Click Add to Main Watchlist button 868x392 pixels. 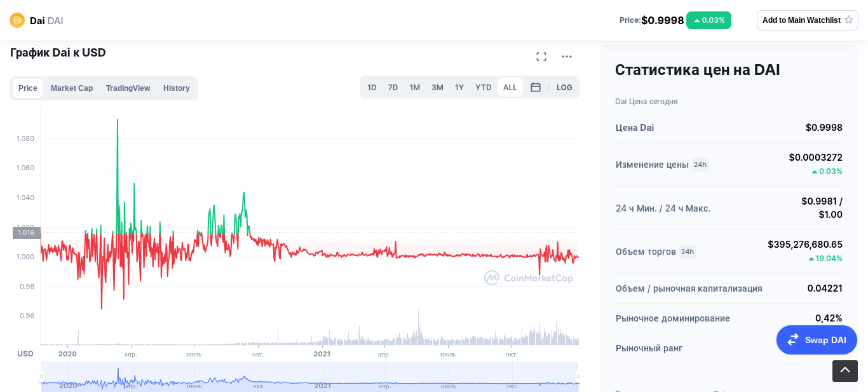pyautogui.click(x=808, y=20)
